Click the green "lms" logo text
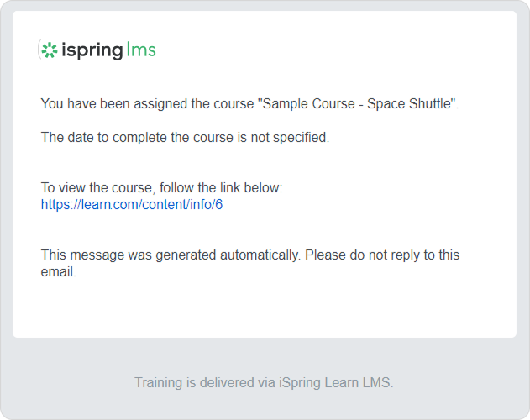The image size is (530, 420). point(140,50)
